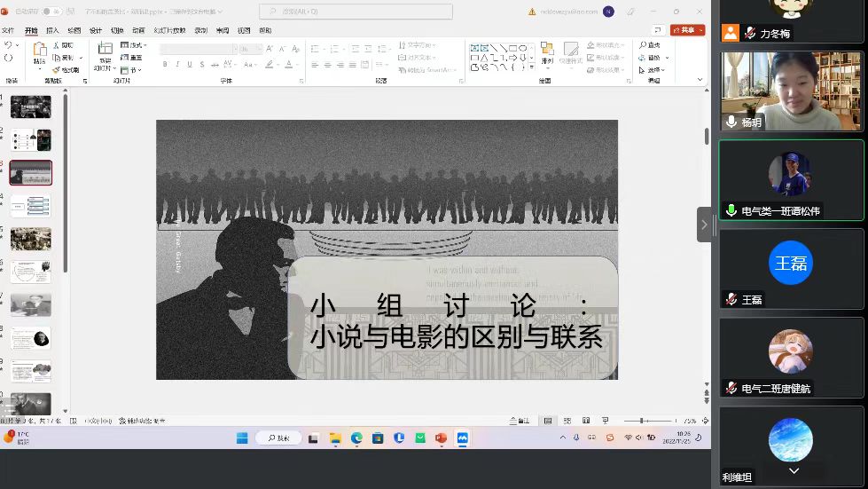Image resolution: width=868 pixels, height=489 pixels.
Task: Click the Increase Font Size icon
Action: [x=270, y=50]
